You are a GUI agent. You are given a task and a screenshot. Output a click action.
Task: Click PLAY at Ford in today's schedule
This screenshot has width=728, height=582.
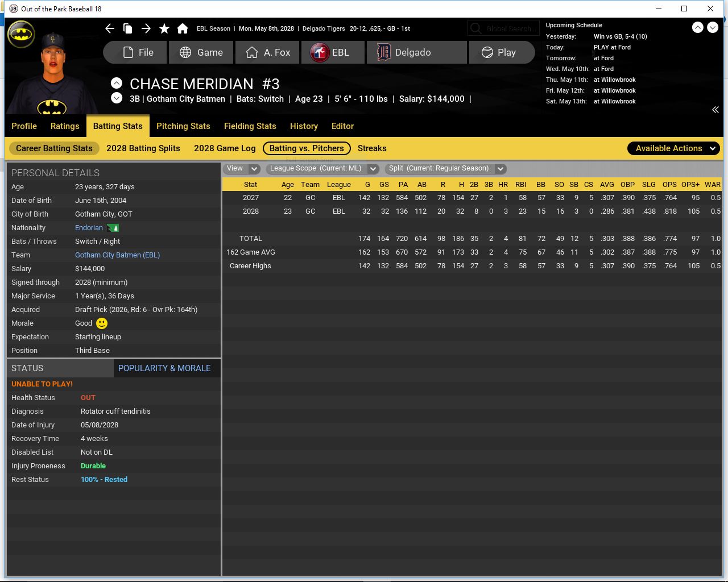coord(612,47)
